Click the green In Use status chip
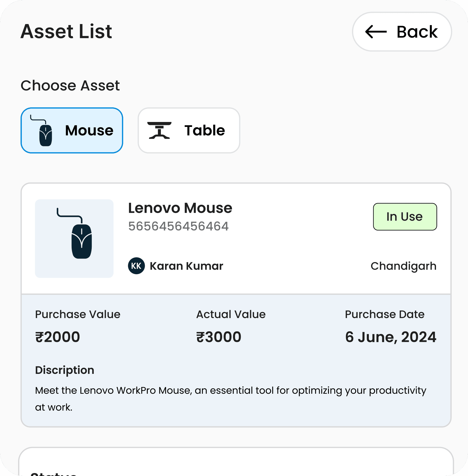 (x=405, y=216)
